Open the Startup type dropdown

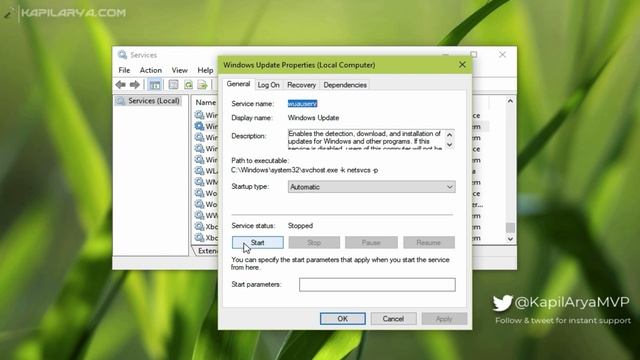pos(371,187)
